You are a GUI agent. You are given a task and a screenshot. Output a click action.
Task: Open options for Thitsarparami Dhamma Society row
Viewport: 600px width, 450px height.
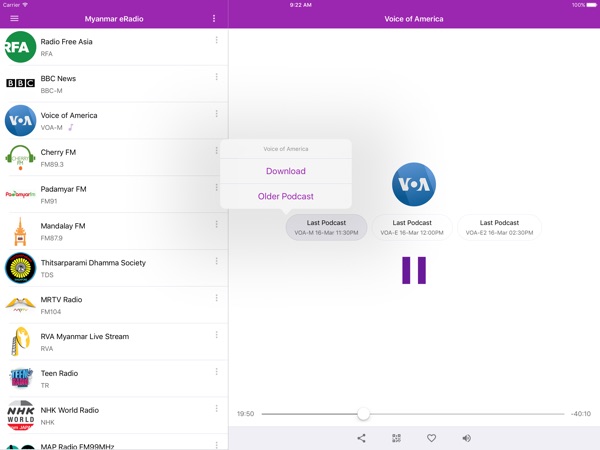[x=217, y=261]
